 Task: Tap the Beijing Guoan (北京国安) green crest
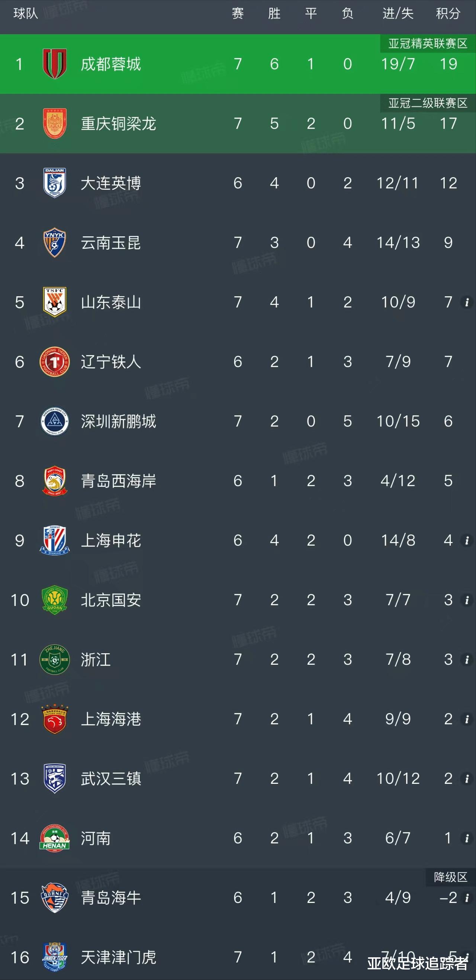(55, 600)
